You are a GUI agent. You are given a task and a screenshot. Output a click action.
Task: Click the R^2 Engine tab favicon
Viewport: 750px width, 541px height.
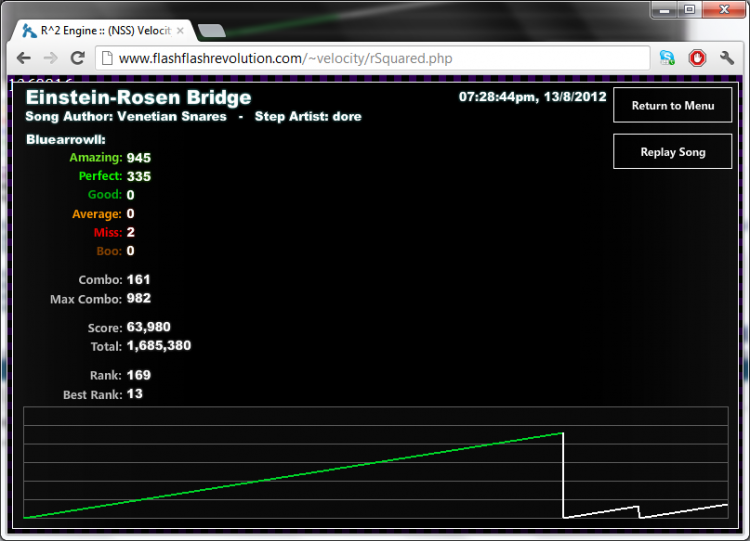[29, 31]
